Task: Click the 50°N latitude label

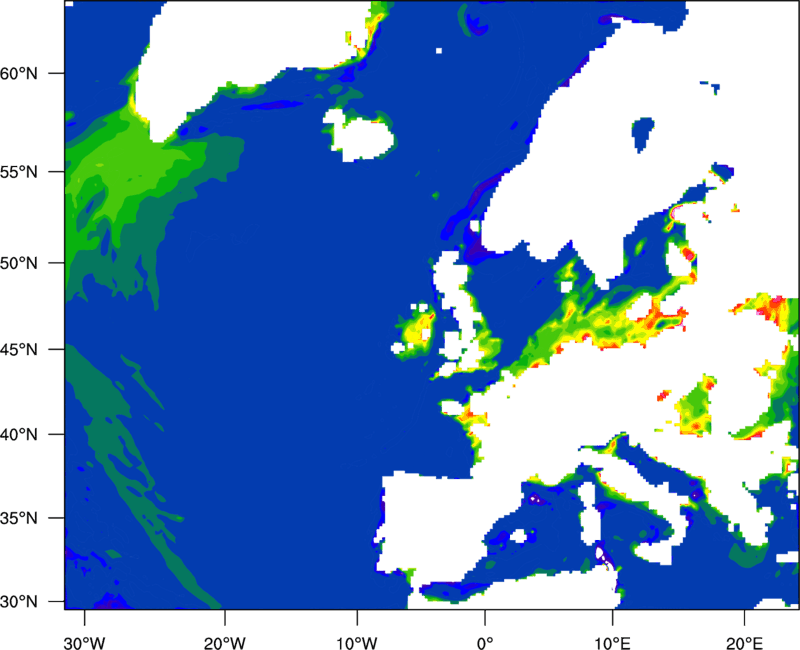Action: 19,263
